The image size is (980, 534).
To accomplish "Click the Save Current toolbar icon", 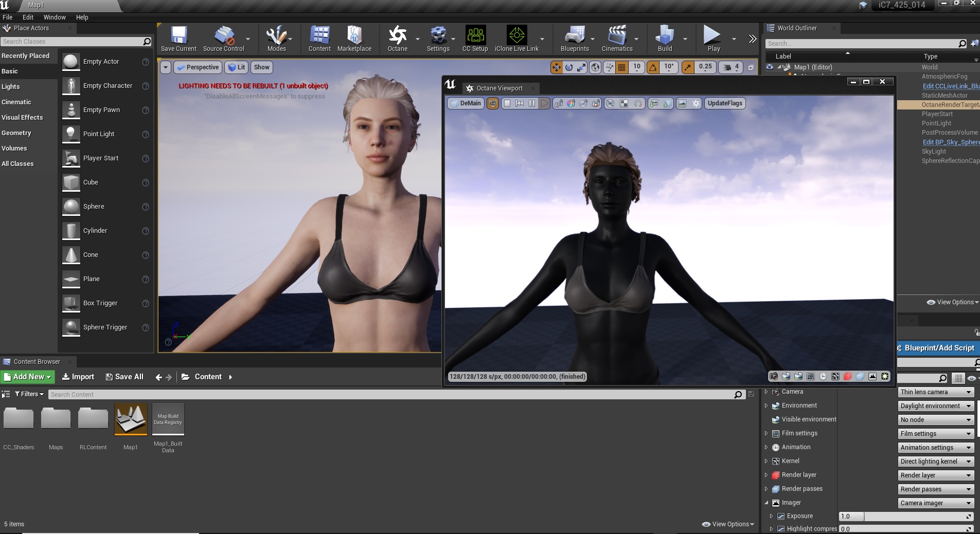I will 179,38.
